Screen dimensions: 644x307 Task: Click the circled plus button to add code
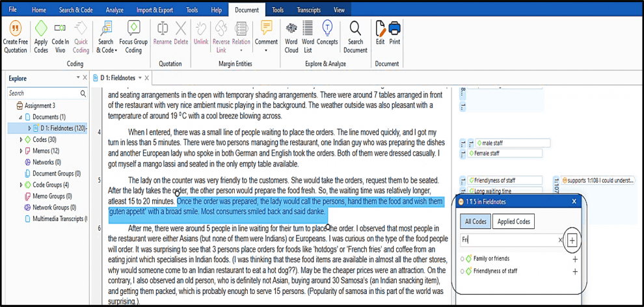click(x=572, y=240)
